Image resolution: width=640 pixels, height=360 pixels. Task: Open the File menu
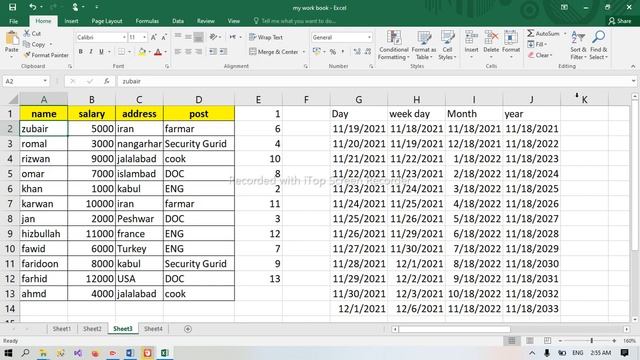point(13,21)
